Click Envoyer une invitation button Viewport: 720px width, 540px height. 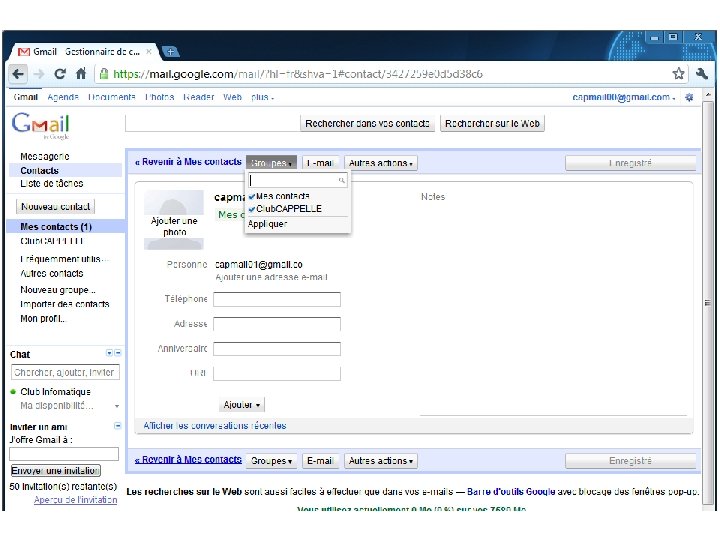(56, 471)
